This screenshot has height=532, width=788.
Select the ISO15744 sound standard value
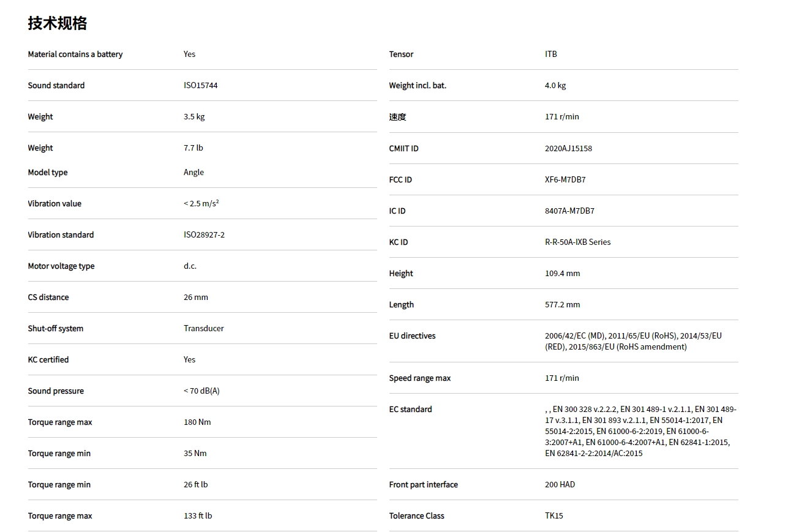tap(200, 86)
